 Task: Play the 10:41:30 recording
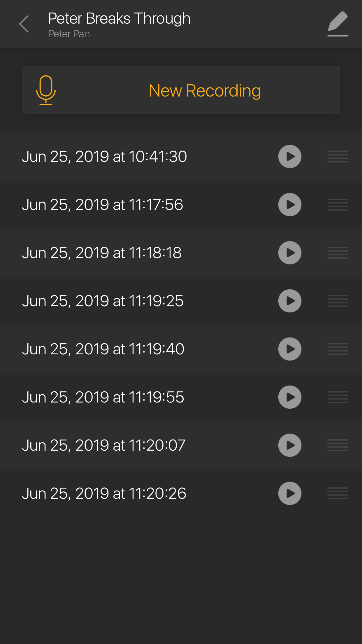click(x=290, y=157)
